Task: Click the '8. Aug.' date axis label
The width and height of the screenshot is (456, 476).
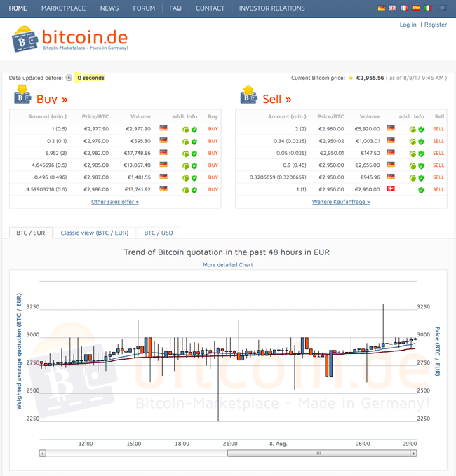Action: (x=278, y=444)
